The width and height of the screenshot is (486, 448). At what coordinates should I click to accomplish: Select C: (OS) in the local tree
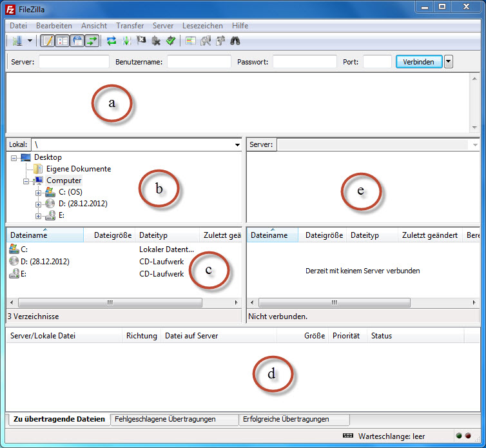70,192
